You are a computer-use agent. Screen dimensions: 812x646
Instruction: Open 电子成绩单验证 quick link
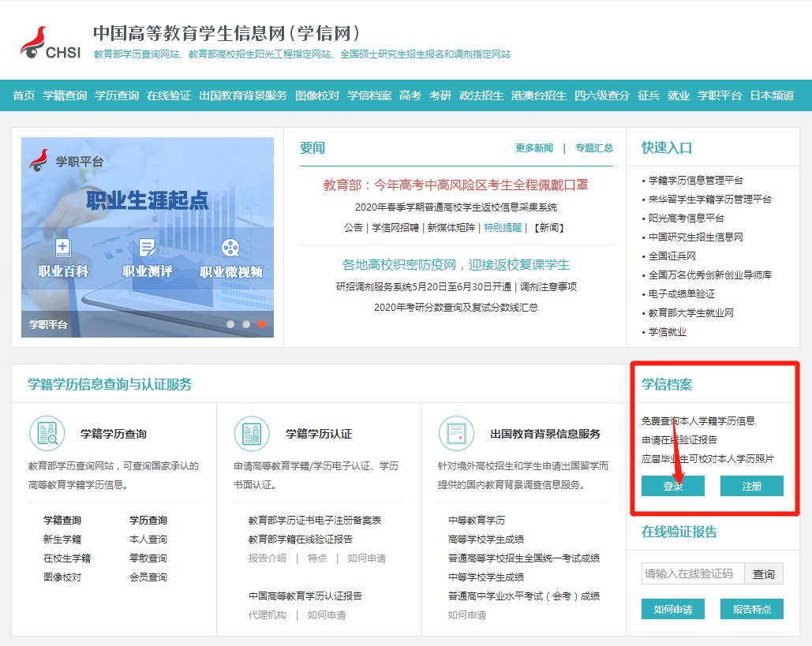pyautogui.click(x=682, y=294)
